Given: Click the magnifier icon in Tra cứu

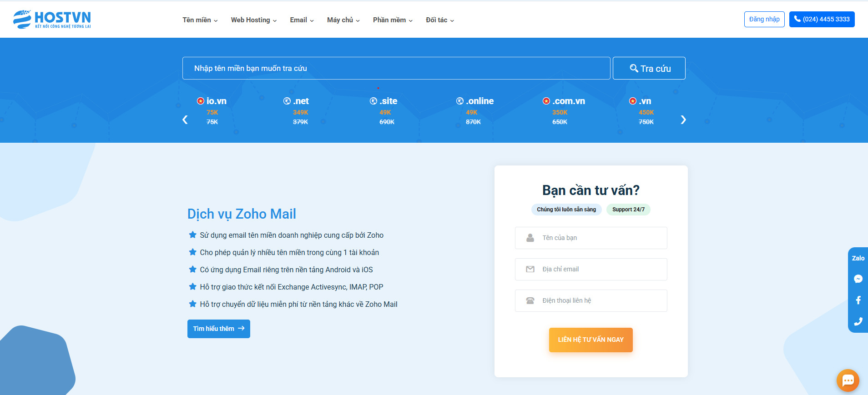Looking at the screenshot, I should (634, 68).
